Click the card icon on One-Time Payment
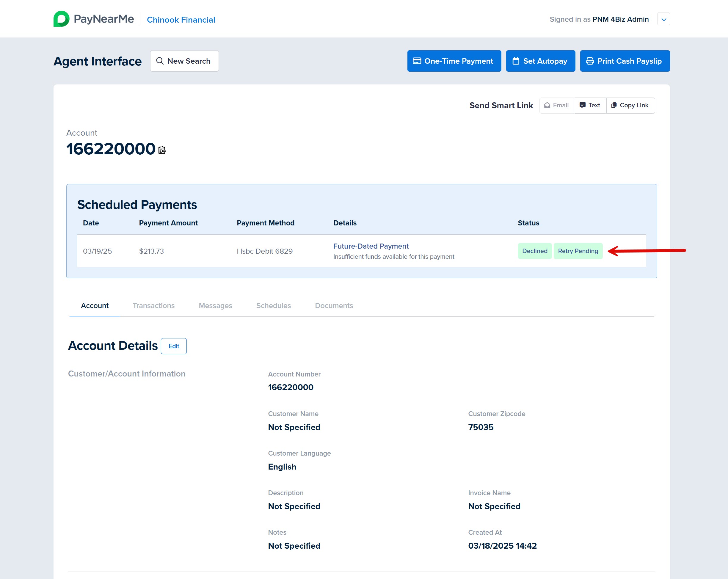 417,61
